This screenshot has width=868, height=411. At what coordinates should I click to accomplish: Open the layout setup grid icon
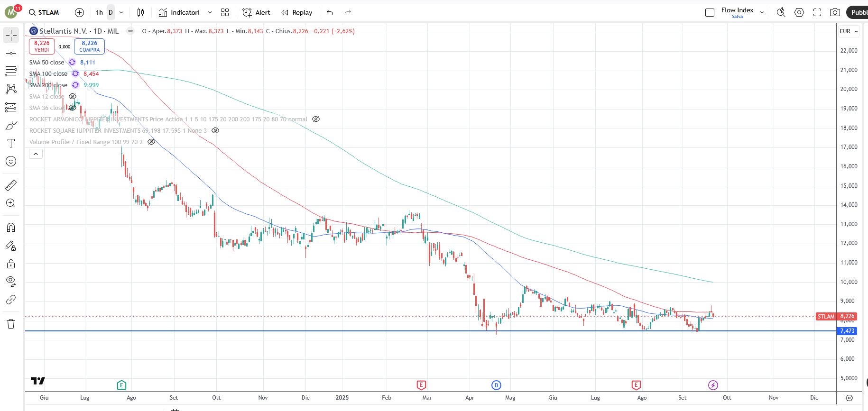coord(225,12)
